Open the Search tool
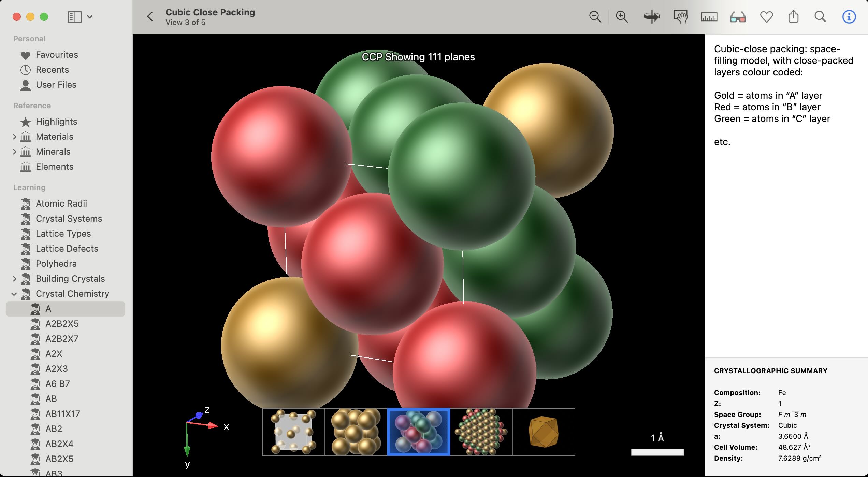Viewport: 868px width, 477px height. click(x=820, y=16)
